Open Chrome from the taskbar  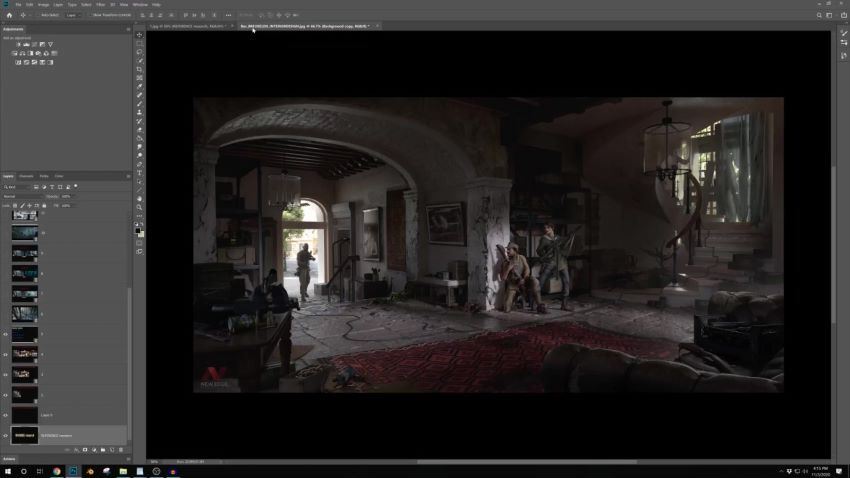(x=56, y=471)
